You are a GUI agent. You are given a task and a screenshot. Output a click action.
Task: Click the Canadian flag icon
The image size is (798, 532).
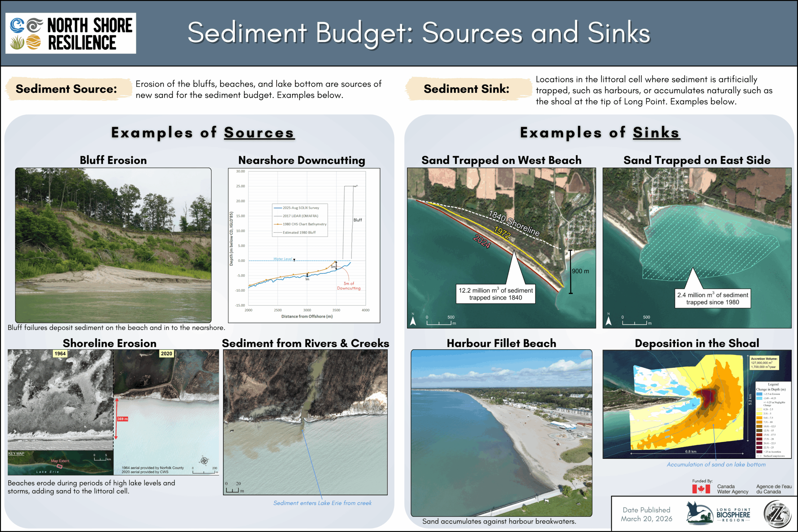click(x=701, y=489)
